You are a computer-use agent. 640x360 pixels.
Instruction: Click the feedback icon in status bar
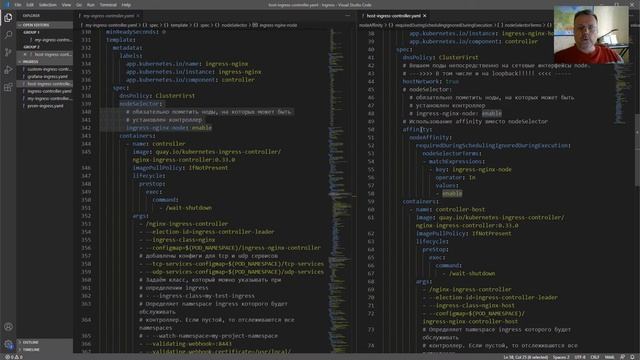tap(622, 357)
